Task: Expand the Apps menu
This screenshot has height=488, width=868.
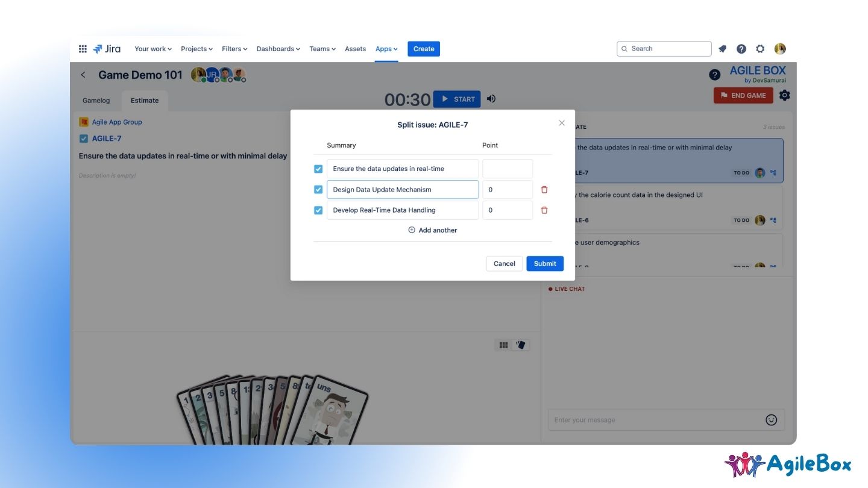Action: coord(386,49)
